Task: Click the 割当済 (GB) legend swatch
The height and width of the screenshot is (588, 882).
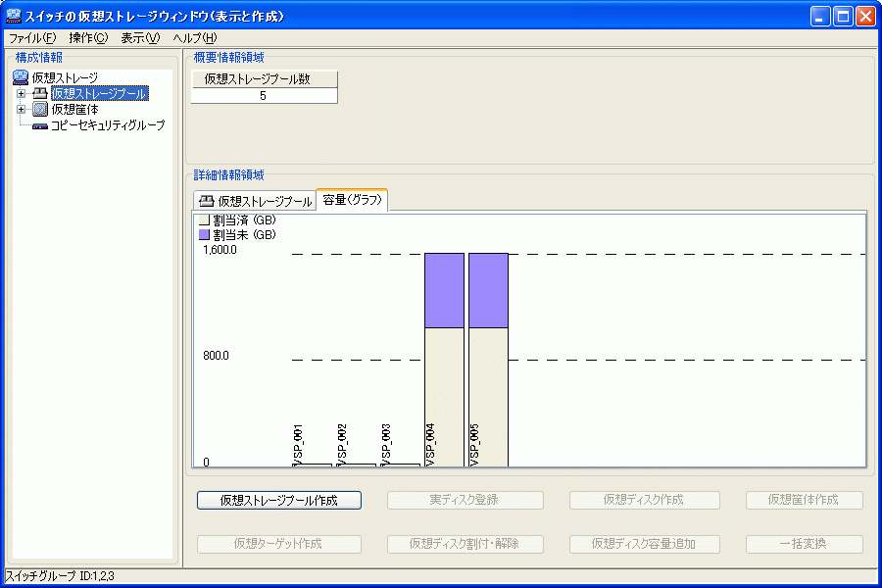Action: pos(204,220)
